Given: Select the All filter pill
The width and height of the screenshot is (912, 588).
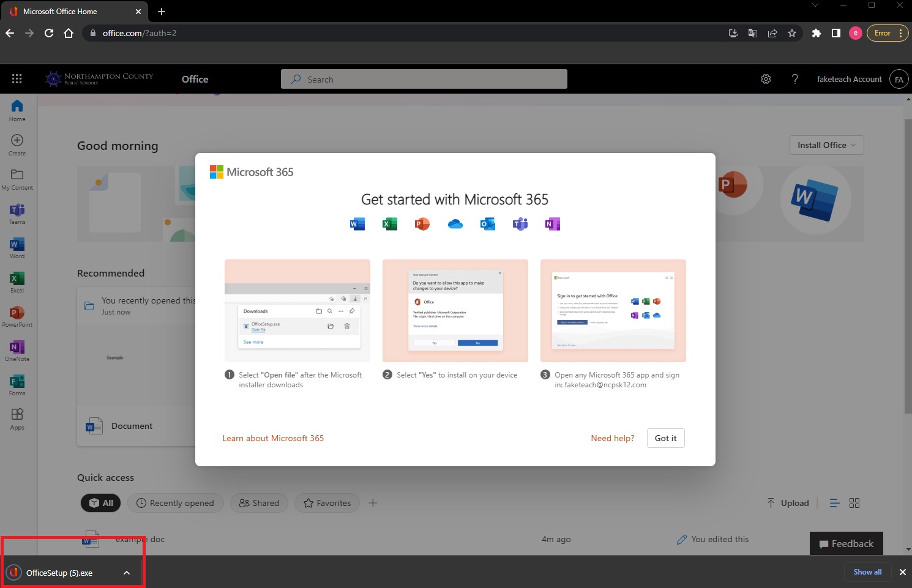Looking at the screenshot, I should click(x=101, y=503).
